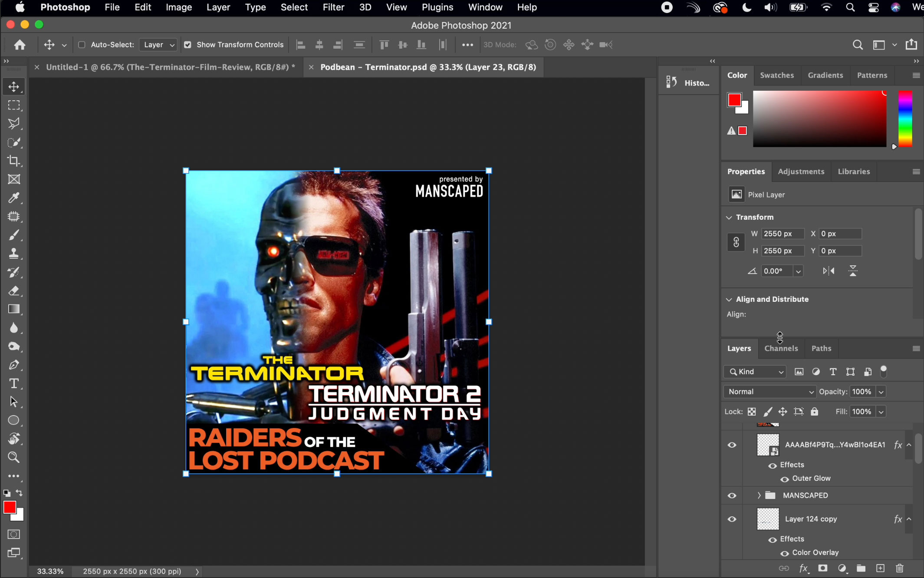
Task: Open the Fill slider dropdown
Action: point(881,412)
